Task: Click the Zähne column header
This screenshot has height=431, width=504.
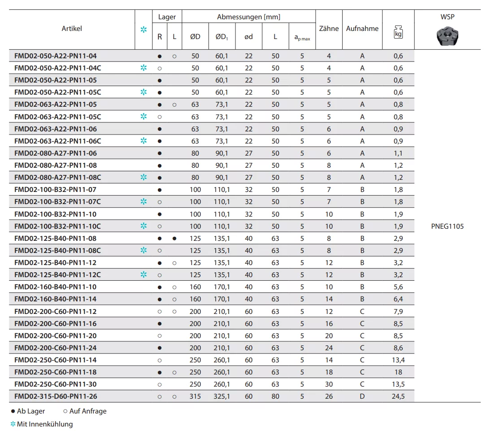Action: 329,29
